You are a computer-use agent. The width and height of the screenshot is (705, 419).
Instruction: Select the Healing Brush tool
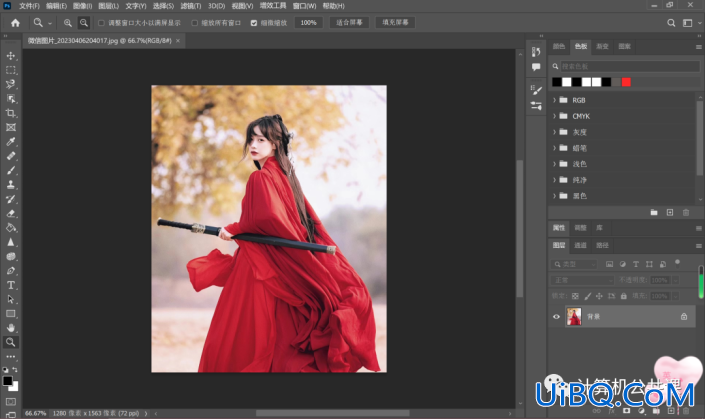(11, 156)
